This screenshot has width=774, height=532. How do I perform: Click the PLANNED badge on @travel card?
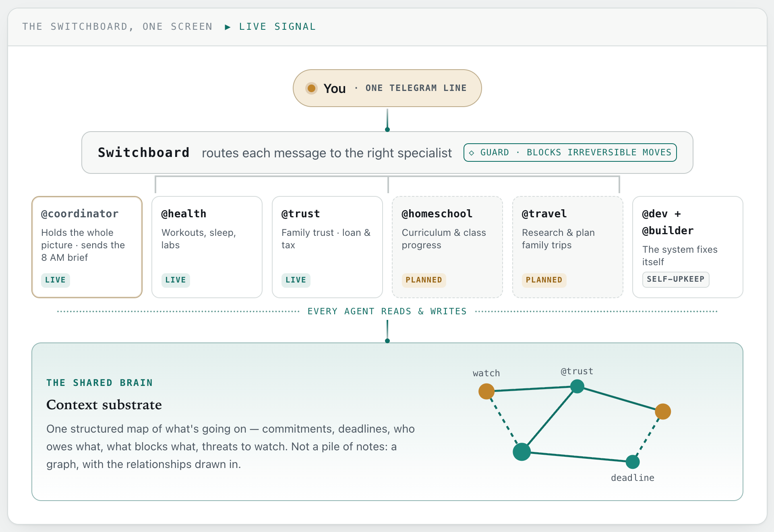click(x=544, y=280)
